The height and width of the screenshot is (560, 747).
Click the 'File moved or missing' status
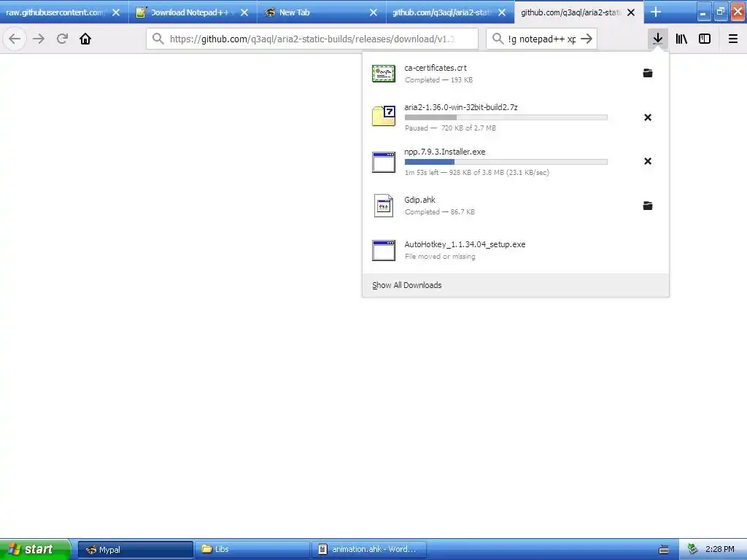440,256
